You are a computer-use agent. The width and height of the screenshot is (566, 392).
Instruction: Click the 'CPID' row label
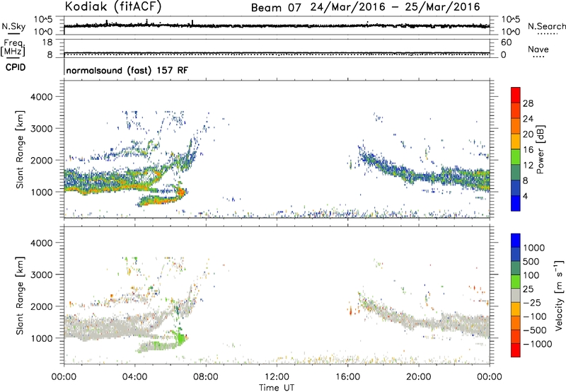coord(16,67)
